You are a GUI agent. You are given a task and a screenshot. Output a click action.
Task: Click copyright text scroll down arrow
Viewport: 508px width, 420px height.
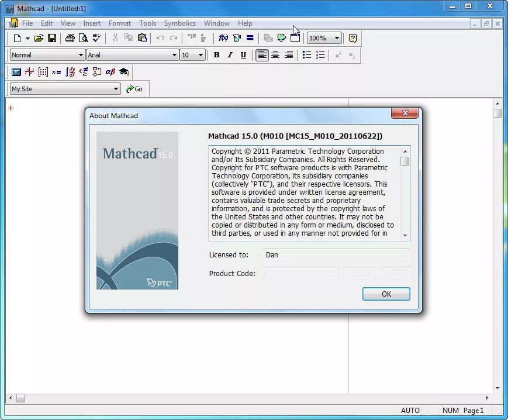point(405,236)
